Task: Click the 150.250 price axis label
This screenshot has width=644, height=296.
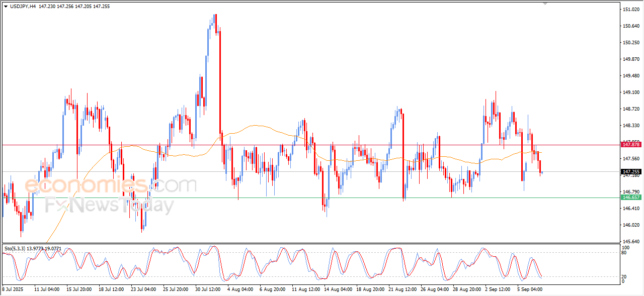Action: click(631, 43)
